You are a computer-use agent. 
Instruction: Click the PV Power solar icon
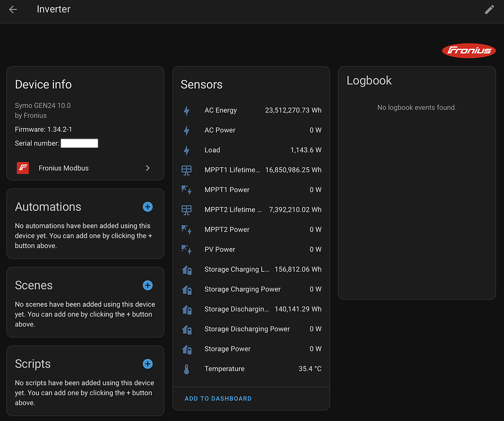coord(187,249)
